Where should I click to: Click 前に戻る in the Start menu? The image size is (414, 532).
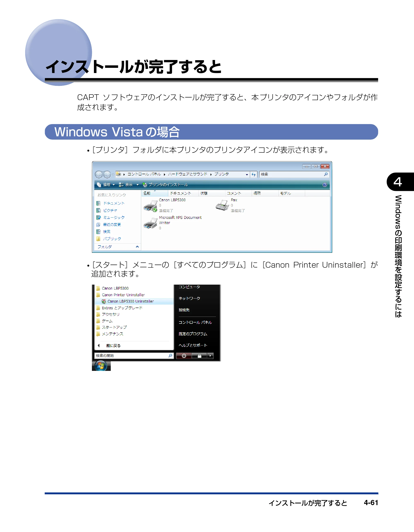tap(109, 346)
